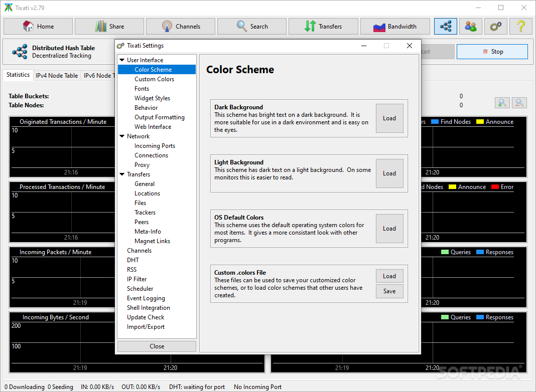Viewport: 536px width, 392px height.
Task: Click the 0 Seeding status text
Action: coord(60,387)
